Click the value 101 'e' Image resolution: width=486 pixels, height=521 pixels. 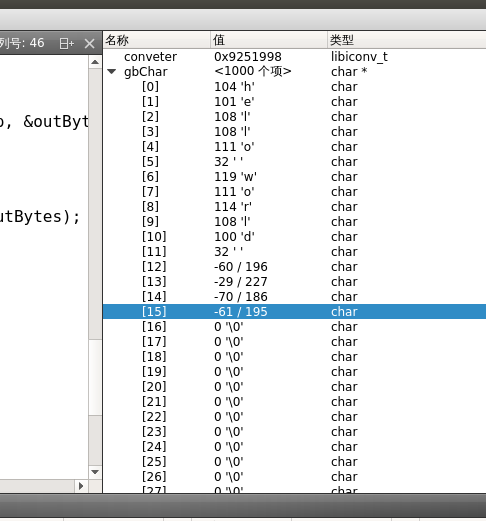[234, 102]
